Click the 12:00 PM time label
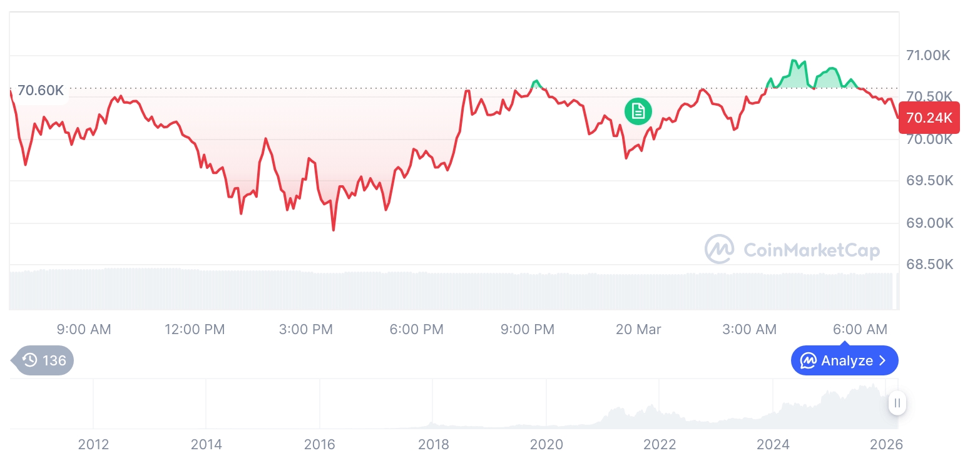The image size is (980, 458). pyautogui.click(x=195, y=329)
